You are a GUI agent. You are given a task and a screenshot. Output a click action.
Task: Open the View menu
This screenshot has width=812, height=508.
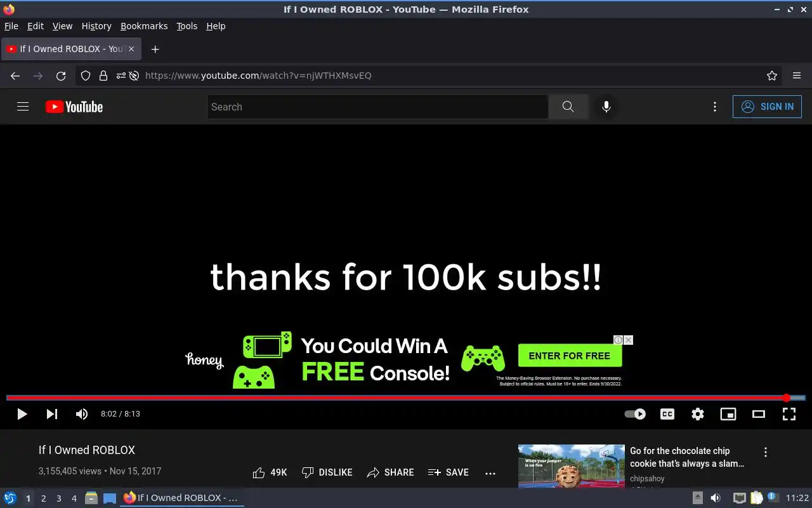coord(62,26)
